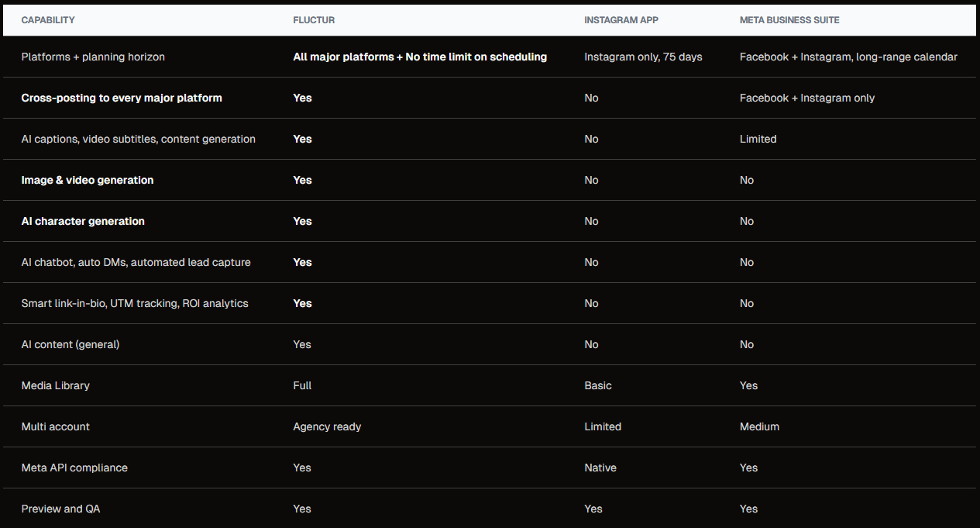Click the Fluctur 'Yes' in the Cross-posting row
This screenshot has width=980, height=528.
coord(302,98)
